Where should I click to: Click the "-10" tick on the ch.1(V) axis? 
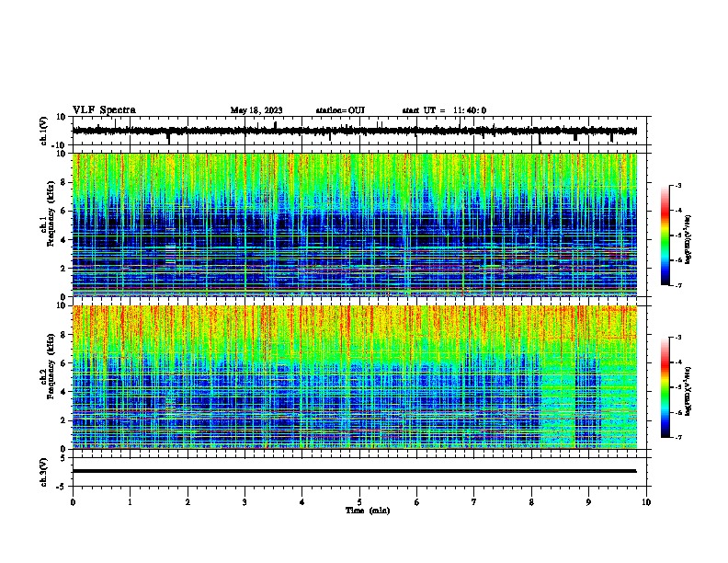point(59,145)
